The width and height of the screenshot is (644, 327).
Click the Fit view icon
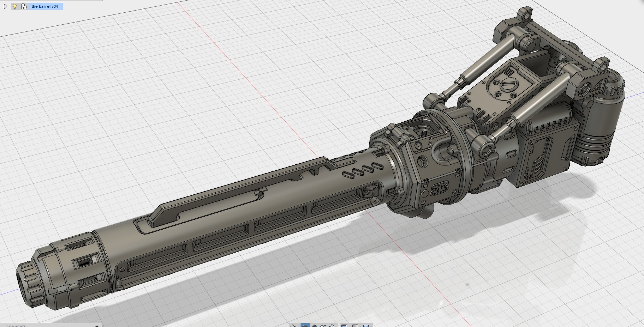pos(332,326)
